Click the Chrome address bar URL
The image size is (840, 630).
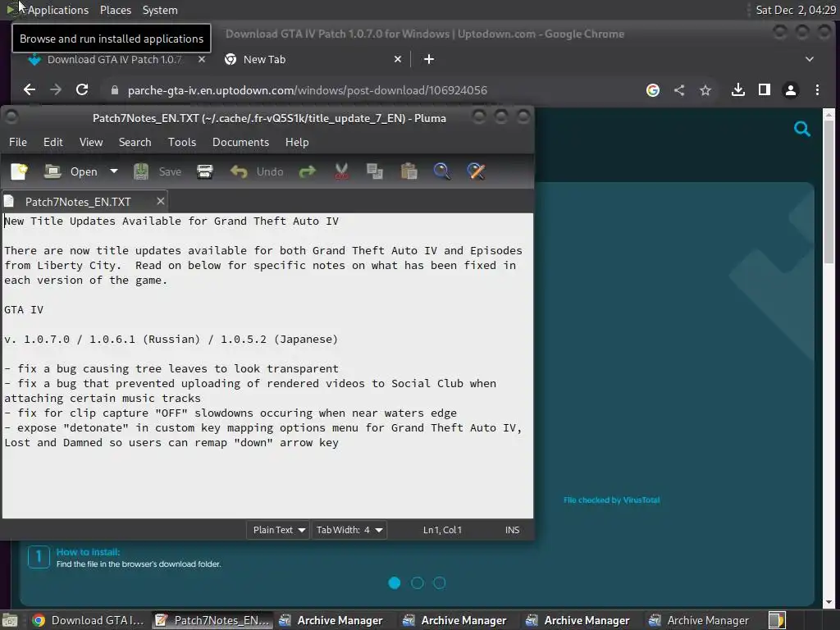(x=308, y=90)
